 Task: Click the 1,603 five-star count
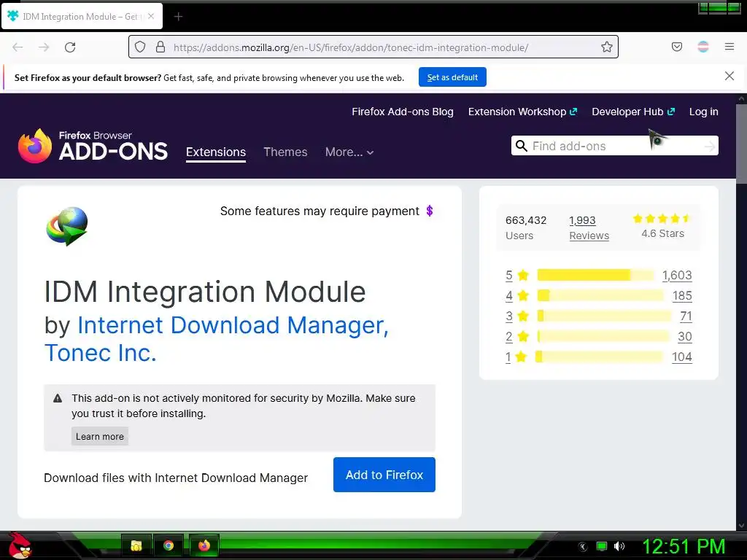point(677,275)
